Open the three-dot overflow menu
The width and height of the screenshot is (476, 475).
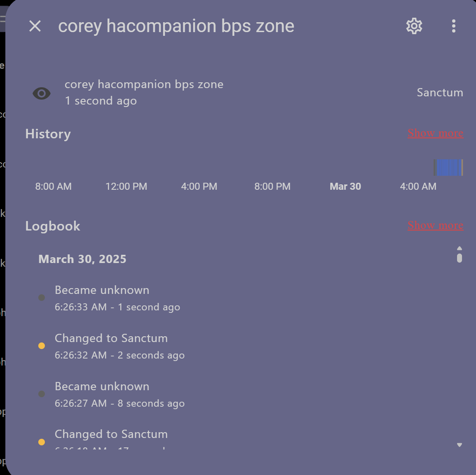click(453, 26)
